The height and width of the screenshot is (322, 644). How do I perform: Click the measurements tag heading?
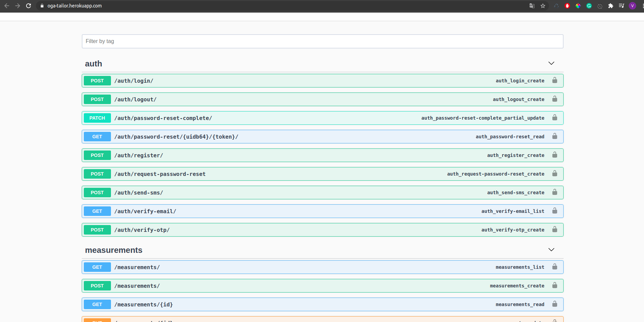(114, 250)
